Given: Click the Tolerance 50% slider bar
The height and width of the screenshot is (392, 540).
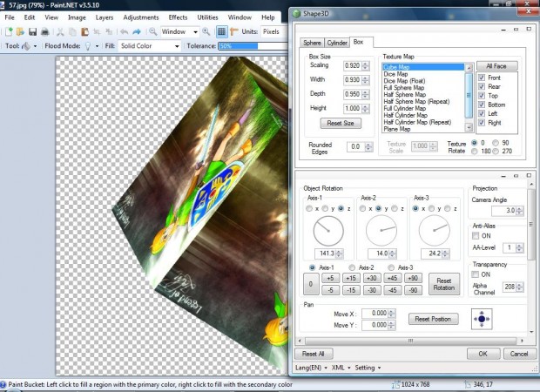Looking at the screenshot, I should click(253, 46).
